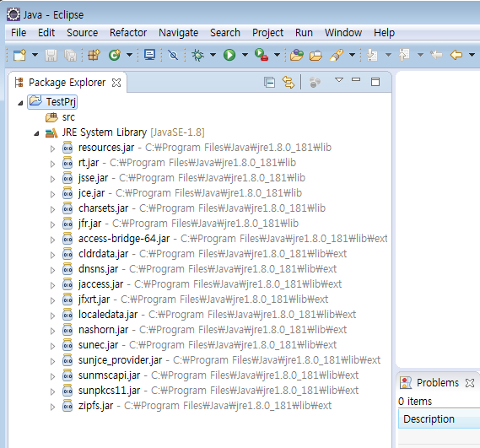
Task: Select the TestPrj project
Action: click(52, 102)
